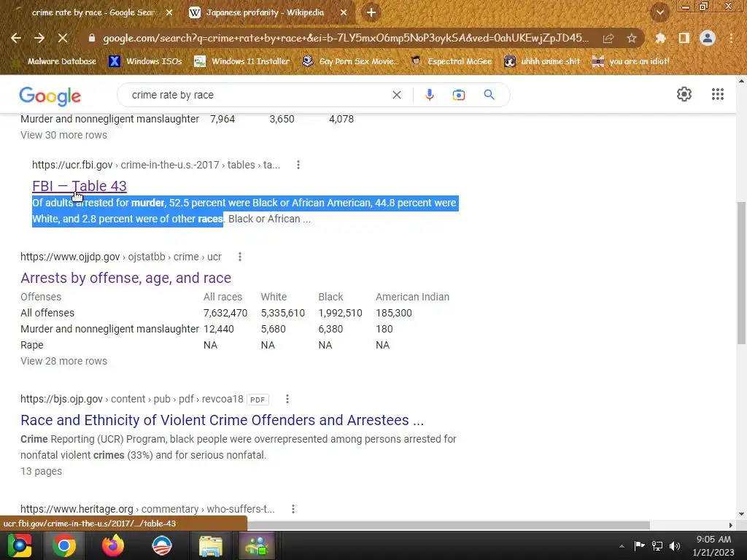Open the Espectral McGee bookmark
This screenshot has height=560, width=747.
[451, 61]
